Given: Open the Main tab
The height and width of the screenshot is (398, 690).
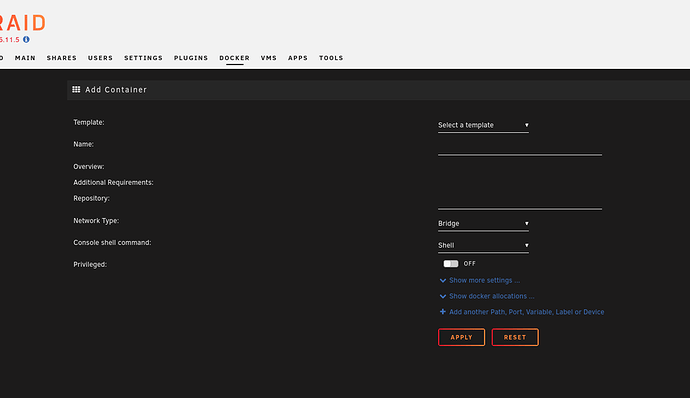Looking at the screenshot, I should point(25,58).
